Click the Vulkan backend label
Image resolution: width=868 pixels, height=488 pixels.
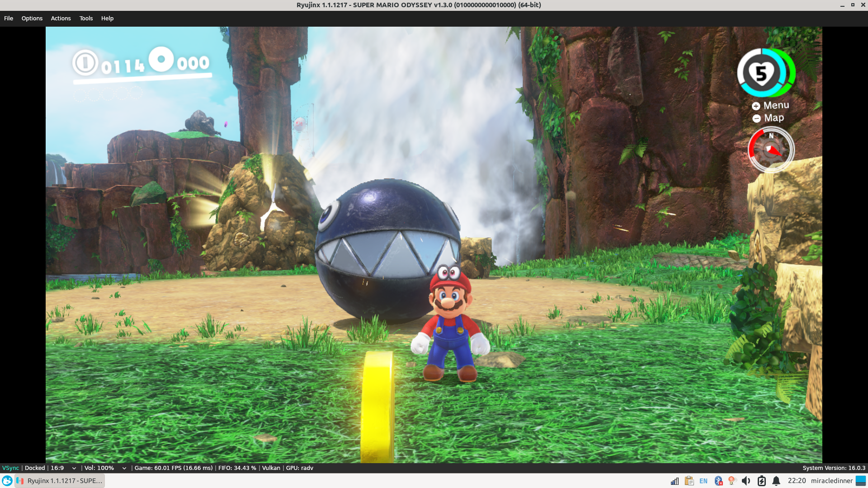click(x=271, y=468)
